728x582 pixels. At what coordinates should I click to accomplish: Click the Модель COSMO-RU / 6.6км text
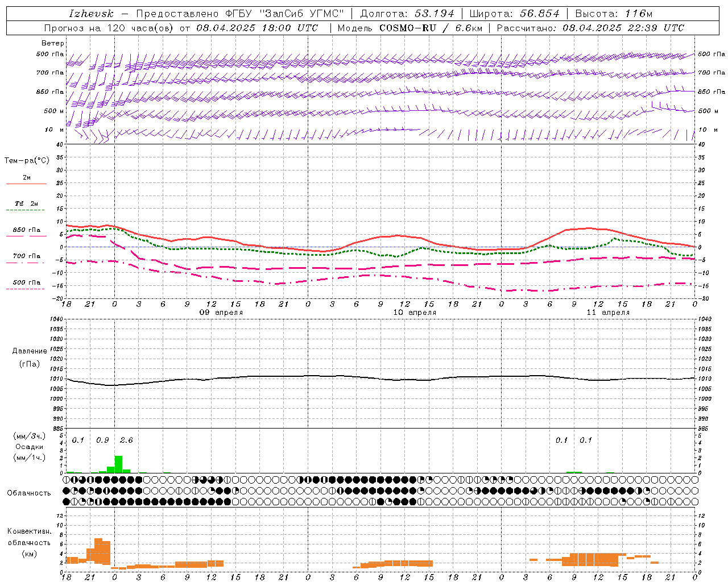click(x=409, y=28)
